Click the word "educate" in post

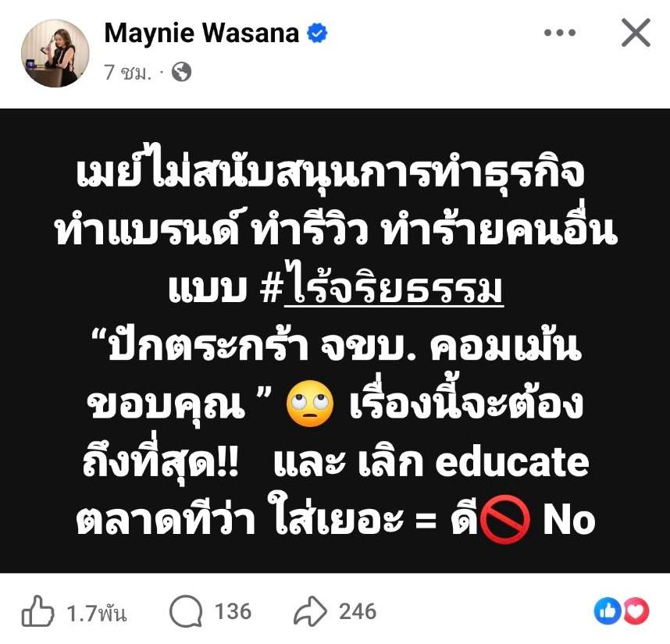(512, 461)
